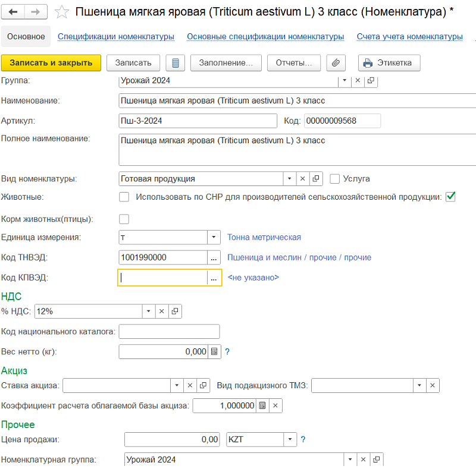Open Единица измерения dropdown

[214, 237]
